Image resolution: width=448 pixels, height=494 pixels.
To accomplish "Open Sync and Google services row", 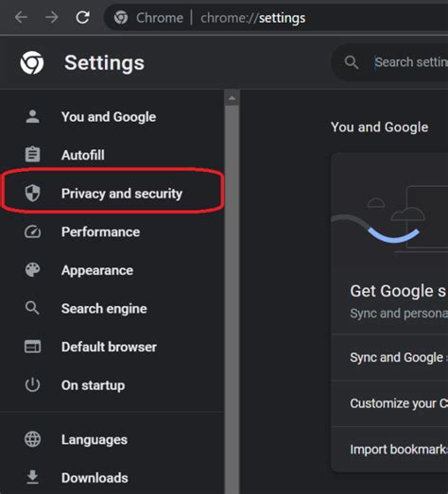I will 389,357.
